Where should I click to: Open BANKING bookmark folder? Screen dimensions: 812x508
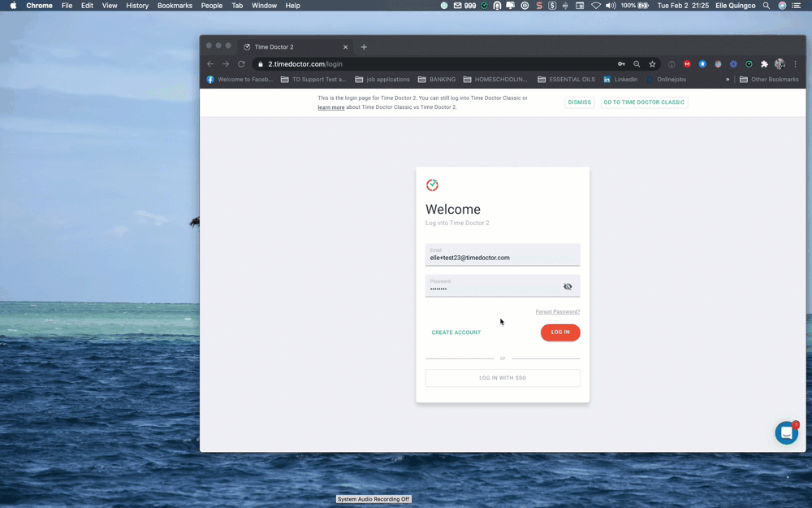pos(437,80)
